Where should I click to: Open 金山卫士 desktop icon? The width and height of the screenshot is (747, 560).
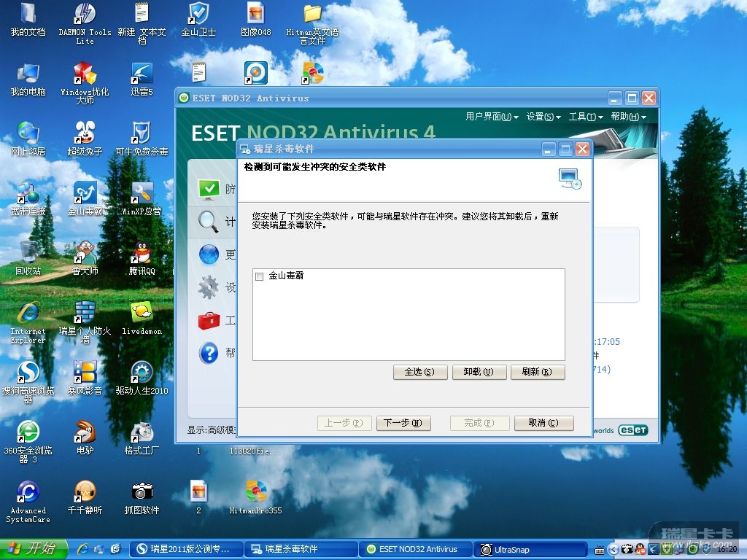(198, 19)
